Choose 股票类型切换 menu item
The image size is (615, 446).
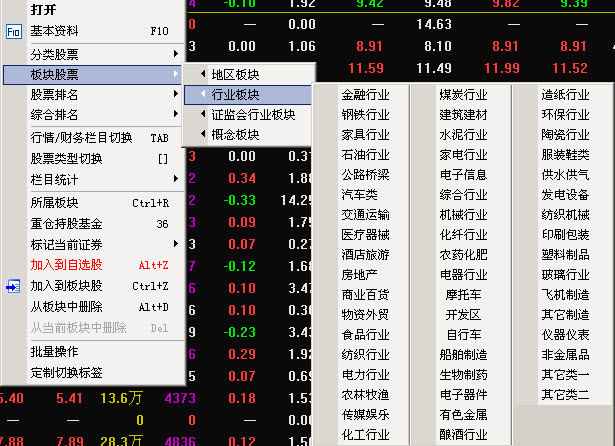click(x=66, y=159)
